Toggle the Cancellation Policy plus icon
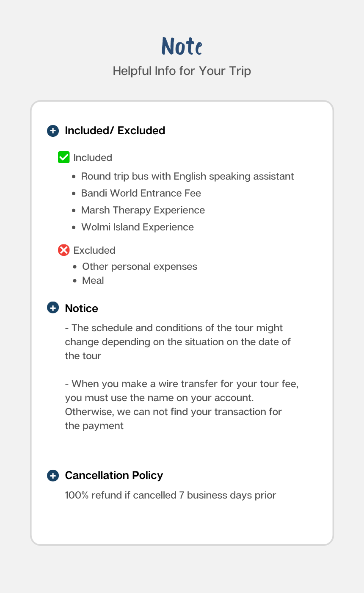This screenshot has height=593, width=364. coord(52,475)
